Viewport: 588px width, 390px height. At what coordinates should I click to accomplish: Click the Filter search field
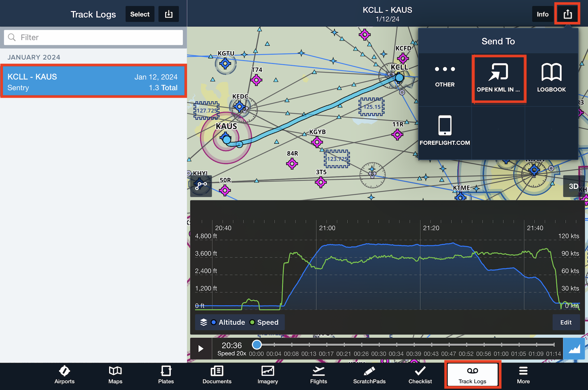point(93,38)
